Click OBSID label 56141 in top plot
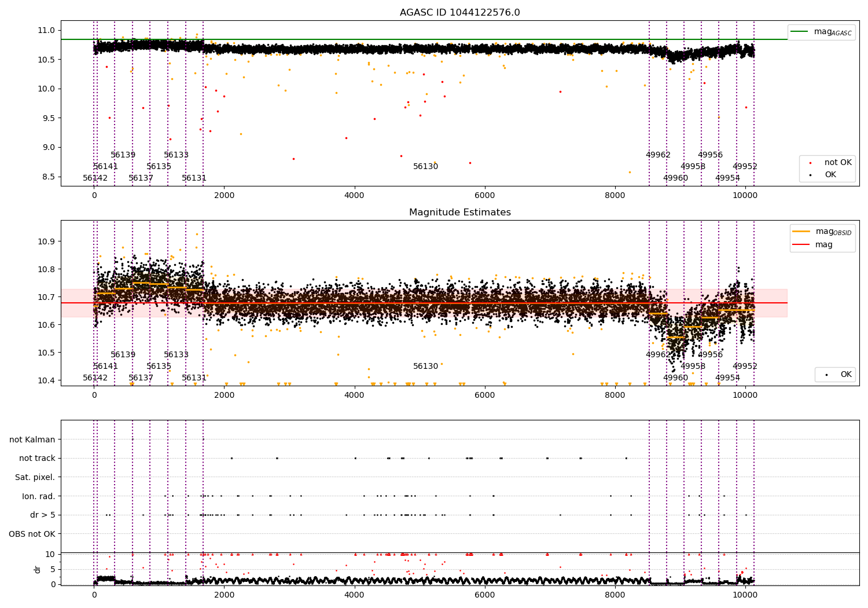This screenshot has width=868, height=608. click(x=105, y=167)
